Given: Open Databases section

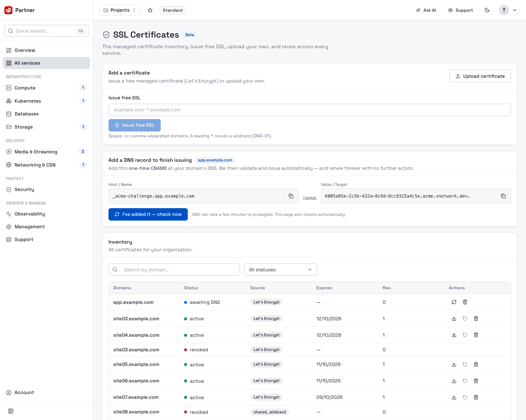Looking at the screenshot, I should tap(46, 114).
